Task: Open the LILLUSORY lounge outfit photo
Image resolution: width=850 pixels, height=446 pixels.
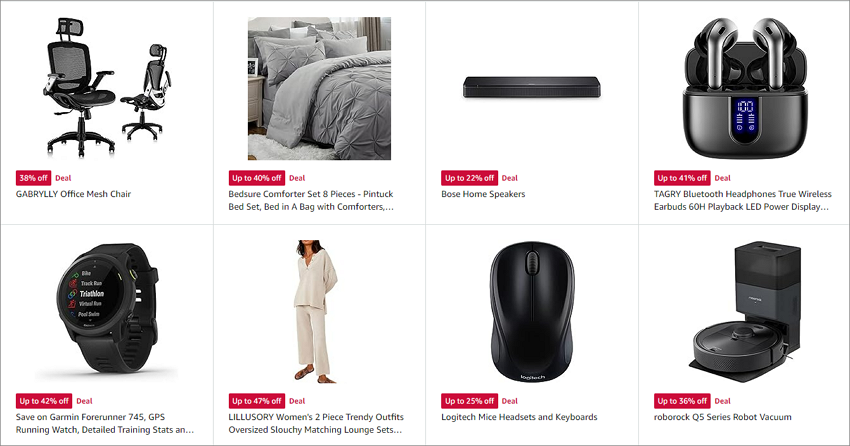Action: point(316,312)
